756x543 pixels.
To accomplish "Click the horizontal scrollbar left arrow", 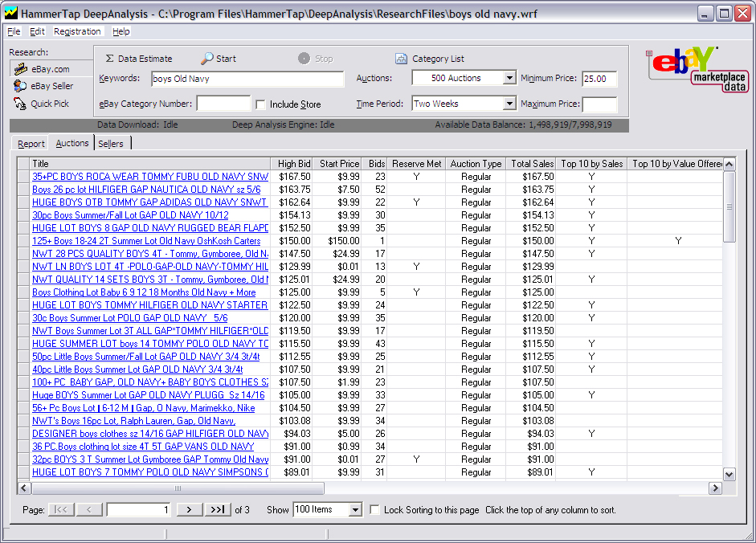I will click(x=23, y=488).
